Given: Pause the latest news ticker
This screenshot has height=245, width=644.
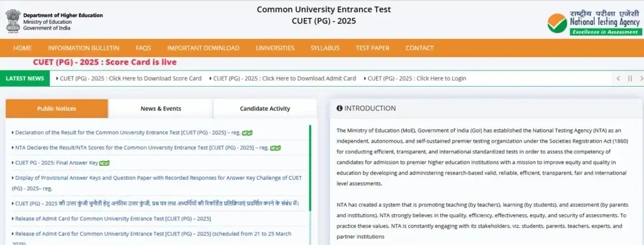Looking at the screenshot, I should coord(630,79).
